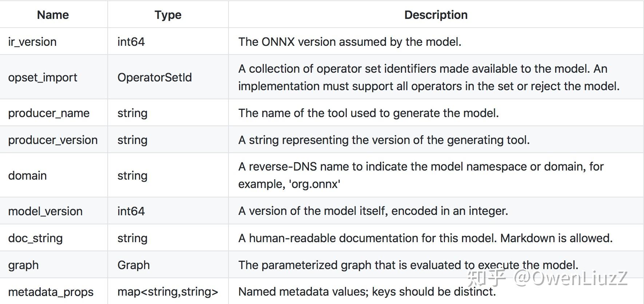Click the 知乎 watermark logo
This screenshot has height=304, width=644.
[486, 278]
